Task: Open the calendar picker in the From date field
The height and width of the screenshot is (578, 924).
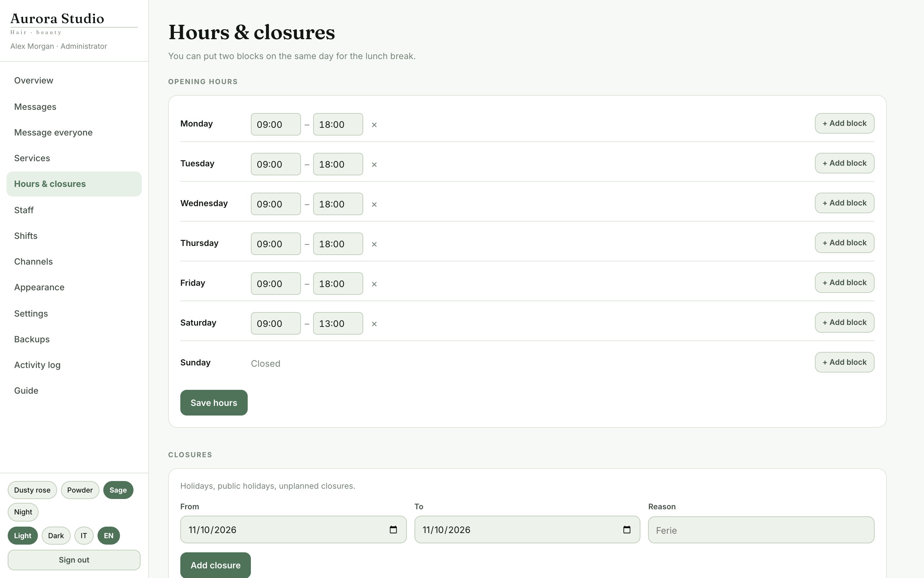Action: (x=393, y=530)
